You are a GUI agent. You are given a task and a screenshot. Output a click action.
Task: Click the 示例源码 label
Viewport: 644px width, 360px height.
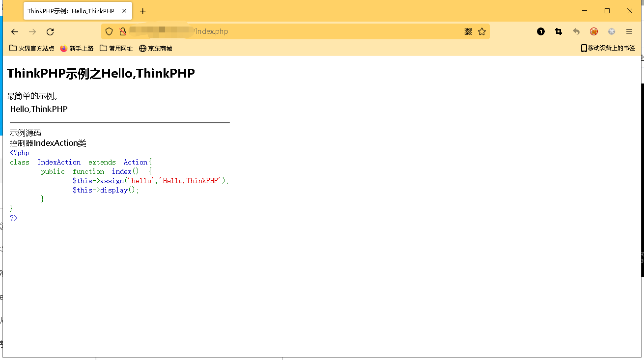pos(26,133)
